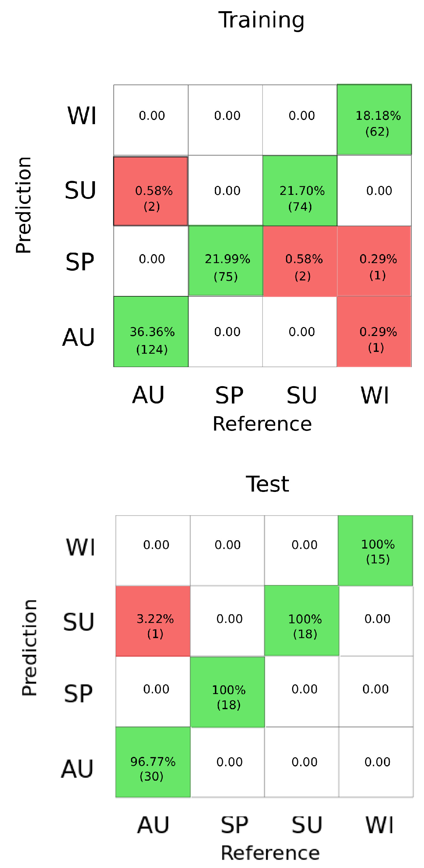Click red 0.29% cell in Training SP row

click(375, 261)
